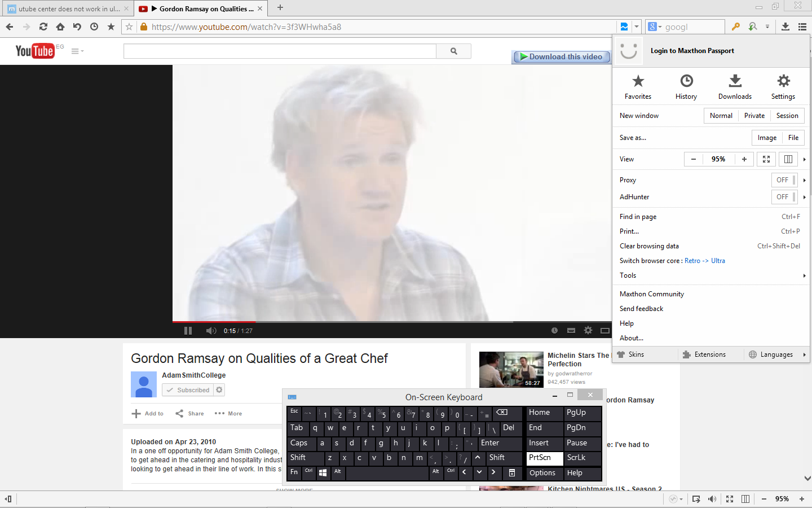Zoom in with menu View plus
The width and height of the screenshot is (812, 508).
pos(744,159)
